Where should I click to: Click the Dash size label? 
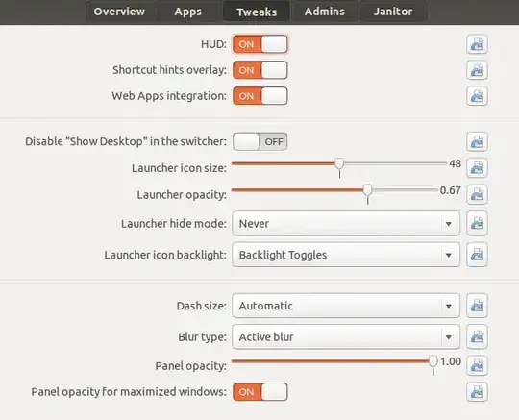(x=201, y=306)
